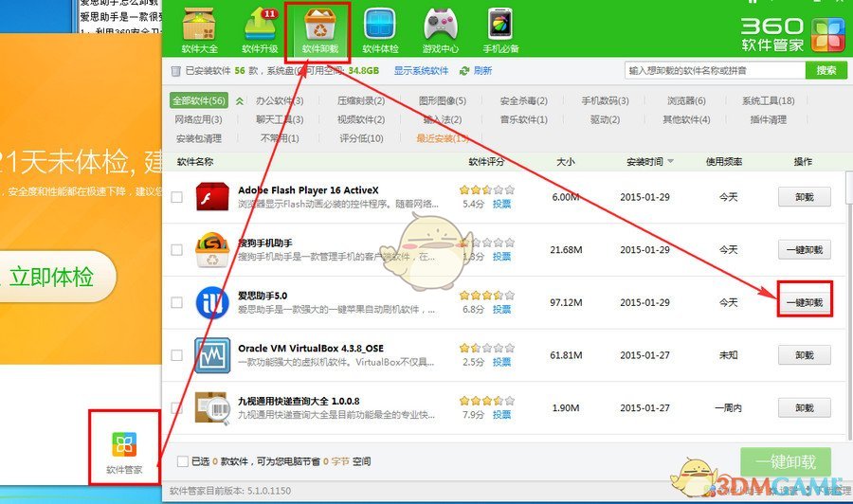Viewport: 853px width, 504px height.
Task: Click 卸载 for Oracle VM VirtualBox
Action: (805, 355)
